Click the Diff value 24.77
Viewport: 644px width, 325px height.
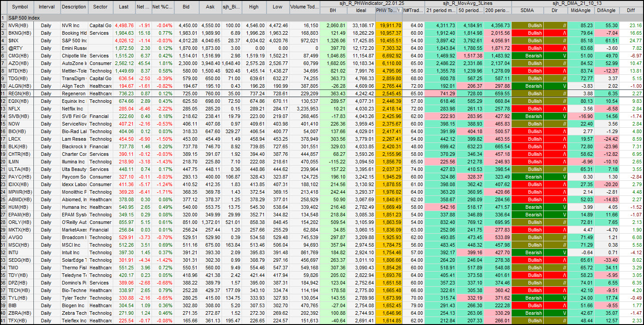point(630,41)
